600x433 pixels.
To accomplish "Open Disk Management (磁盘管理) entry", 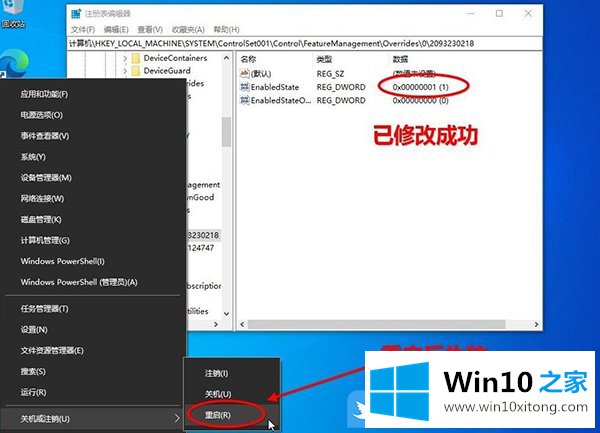I will (93, 219).
